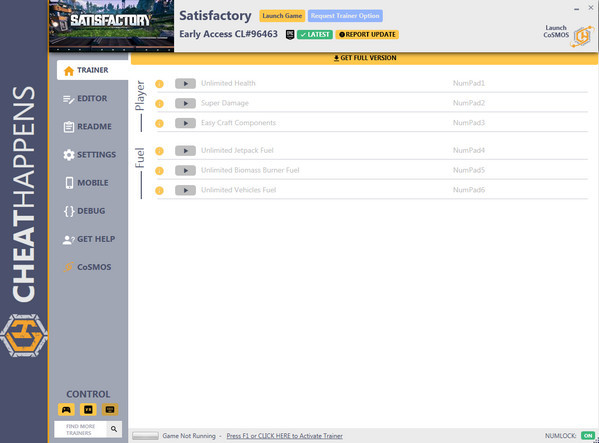Click the Epic Games store icon
The height and width of the screenshot is (443, 599).
[290, 35]
